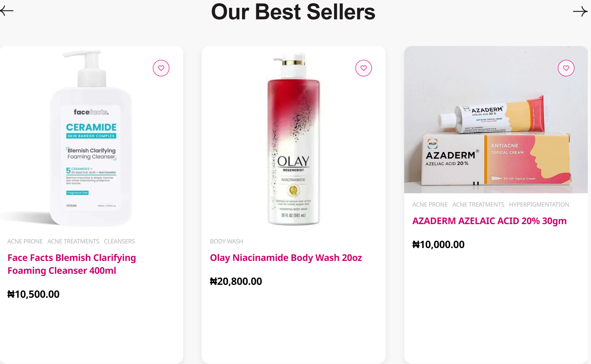Click the ₦20,800.00 Olay price

236,281
